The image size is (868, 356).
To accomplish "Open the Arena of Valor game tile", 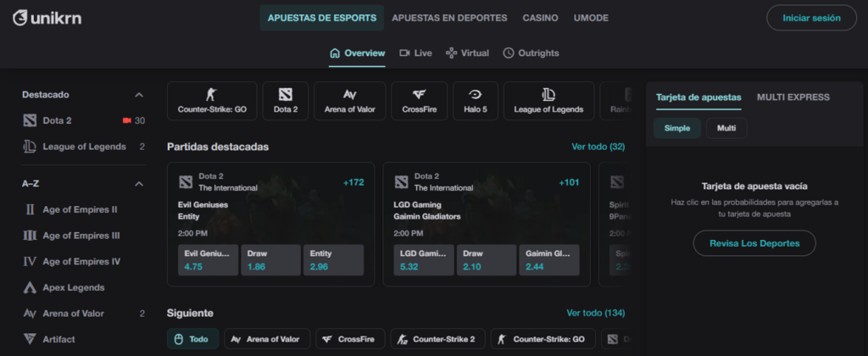I will pyautogui.click(x=350, y=101).
